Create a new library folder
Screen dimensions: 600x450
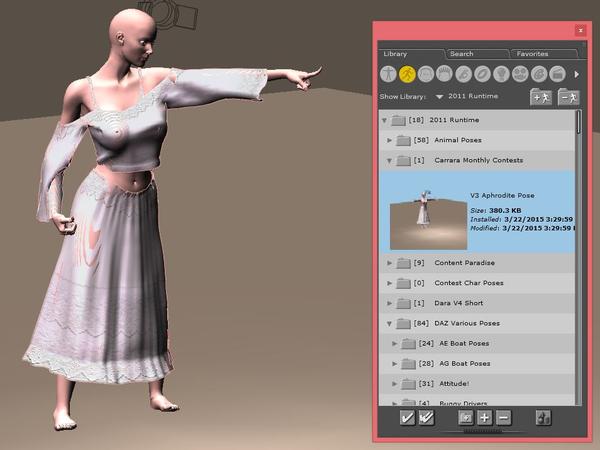(466, 417)
